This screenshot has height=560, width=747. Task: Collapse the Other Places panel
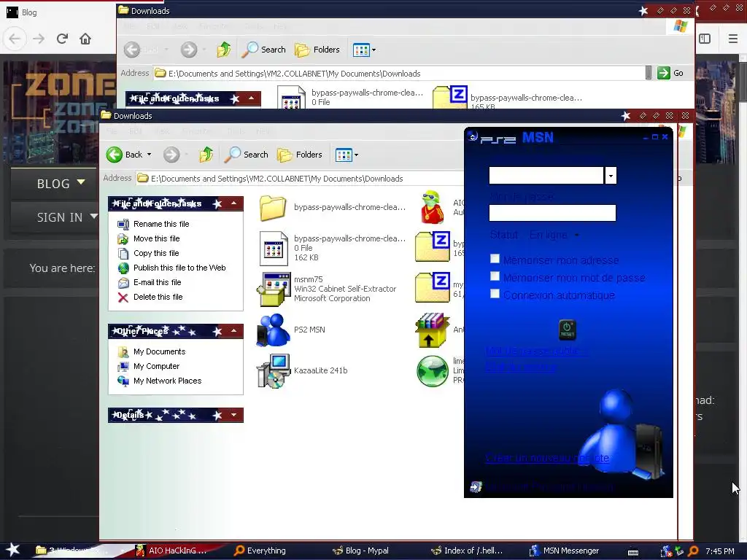pos(233,331)
